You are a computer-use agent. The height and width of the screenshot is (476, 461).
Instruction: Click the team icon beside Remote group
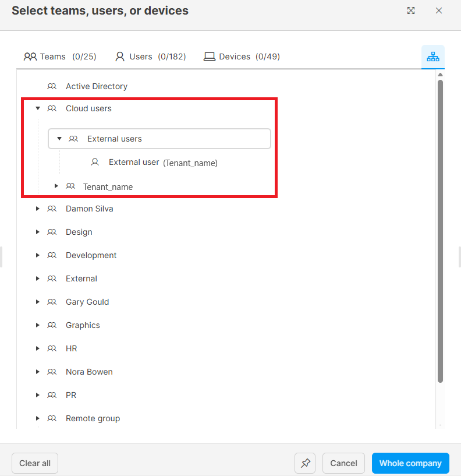click(x=52, y=418)
